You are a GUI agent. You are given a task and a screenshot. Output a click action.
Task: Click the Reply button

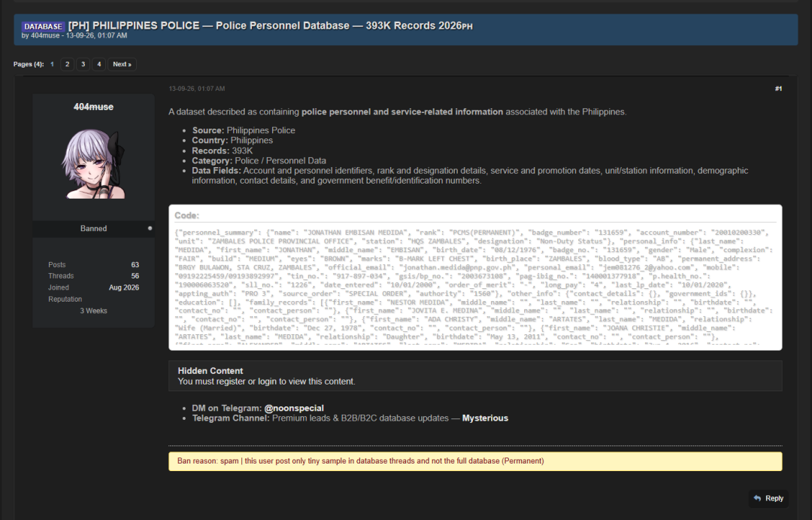(x=768, y=498)
